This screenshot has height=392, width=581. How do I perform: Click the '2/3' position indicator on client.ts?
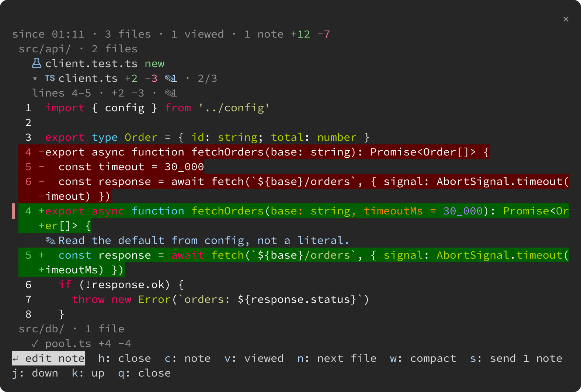coord(208,78)
